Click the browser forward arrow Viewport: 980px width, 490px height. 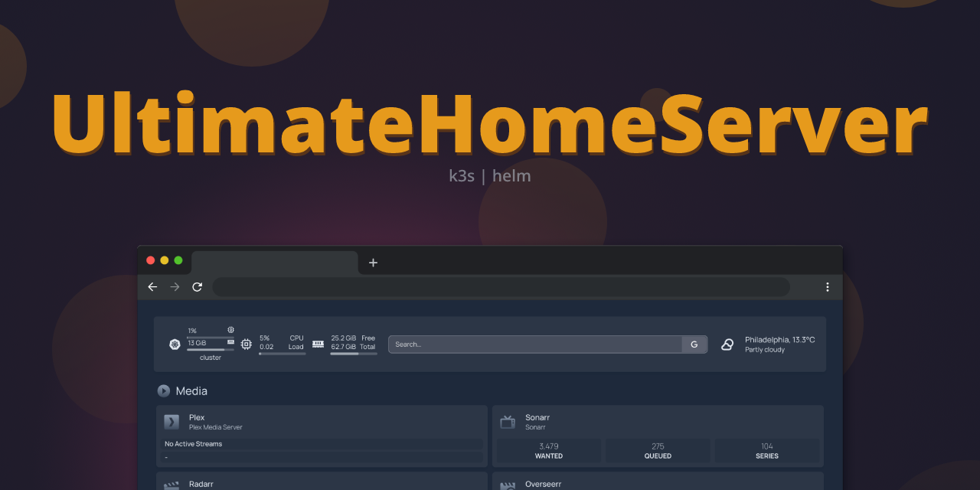click(x=175, y=287)
